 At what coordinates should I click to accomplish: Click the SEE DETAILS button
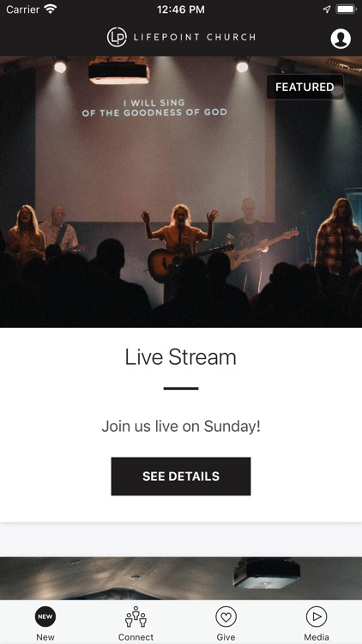coord(181,476)
